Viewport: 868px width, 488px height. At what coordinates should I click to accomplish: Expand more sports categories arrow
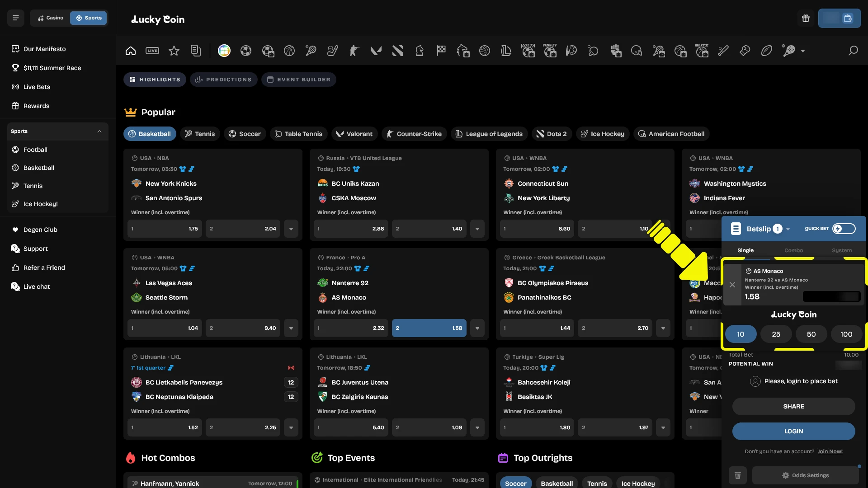click(803, 51)
